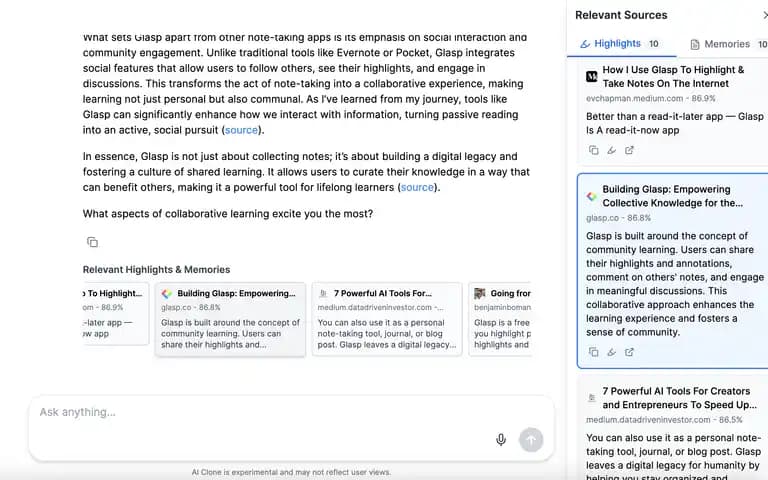Click the send arrow button

point(531,439)
